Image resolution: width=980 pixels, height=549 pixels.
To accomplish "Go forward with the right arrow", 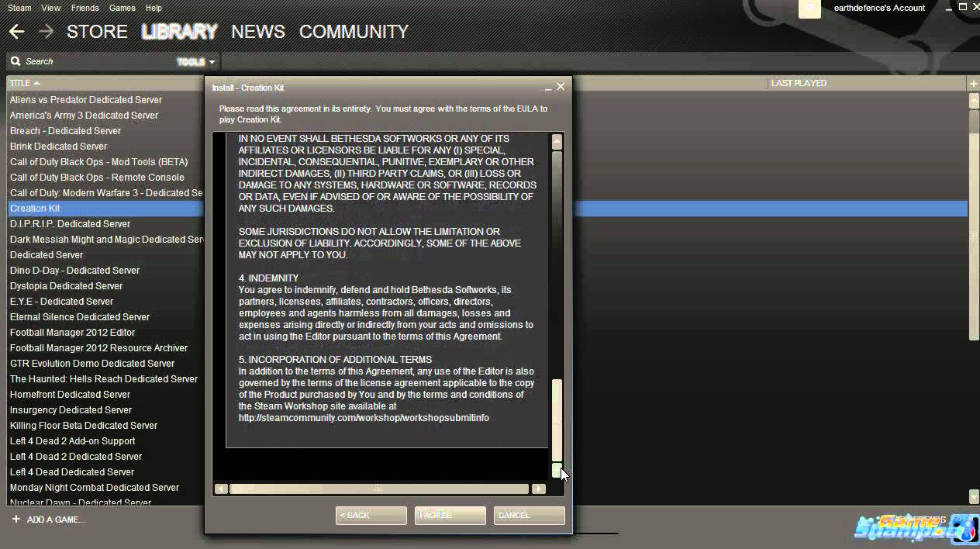I will click(x=46, y=32).
